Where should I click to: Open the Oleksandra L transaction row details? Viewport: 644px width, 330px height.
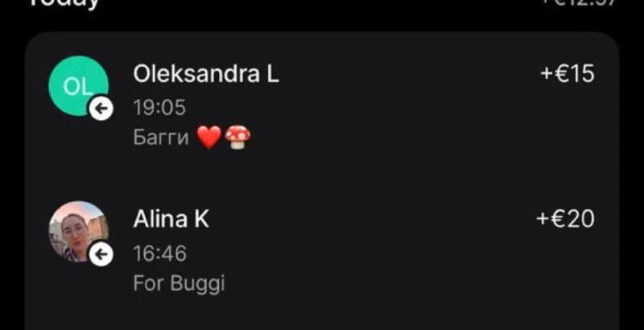(x=322, y=101)
